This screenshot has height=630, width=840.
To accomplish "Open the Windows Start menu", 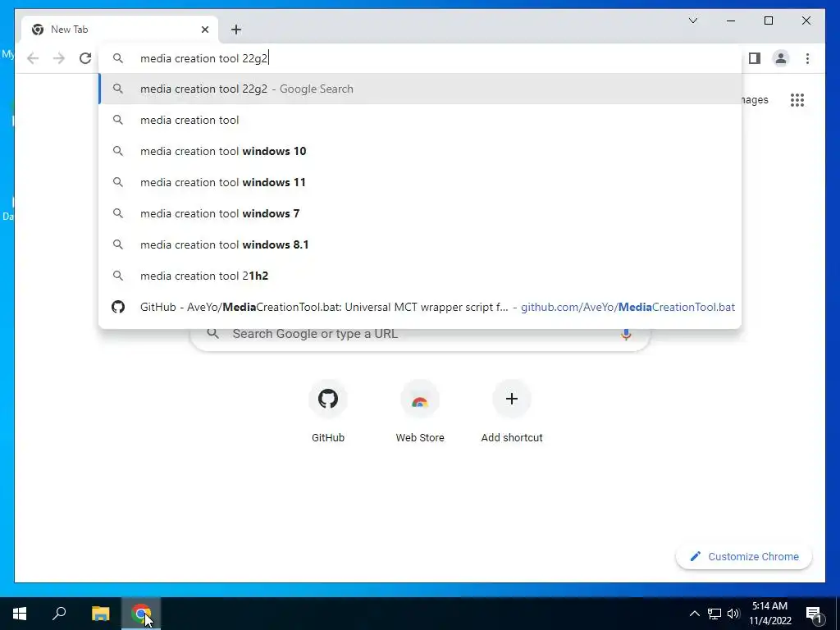I will click(x=20, y=614).
